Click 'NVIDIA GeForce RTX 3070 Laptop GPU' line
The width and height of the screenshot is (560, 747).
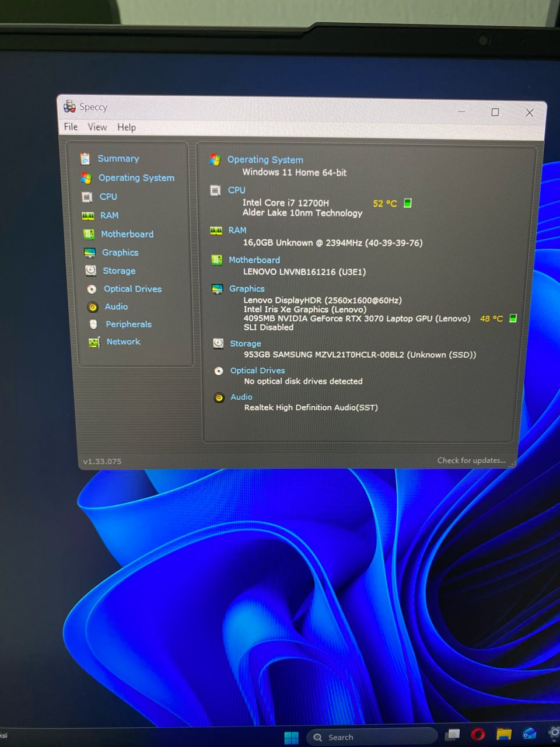click(357, 319)
